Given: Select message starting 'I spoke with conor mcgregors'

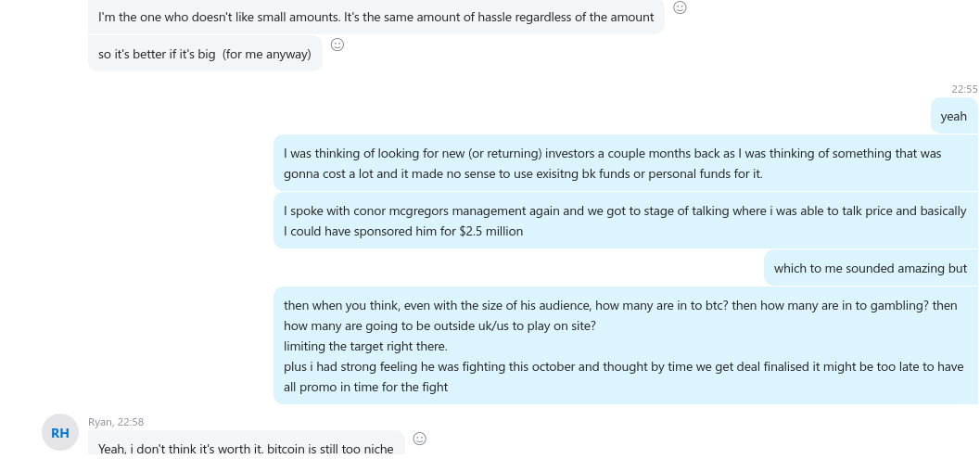Looking at the screenshot, I should coord(626,221).
